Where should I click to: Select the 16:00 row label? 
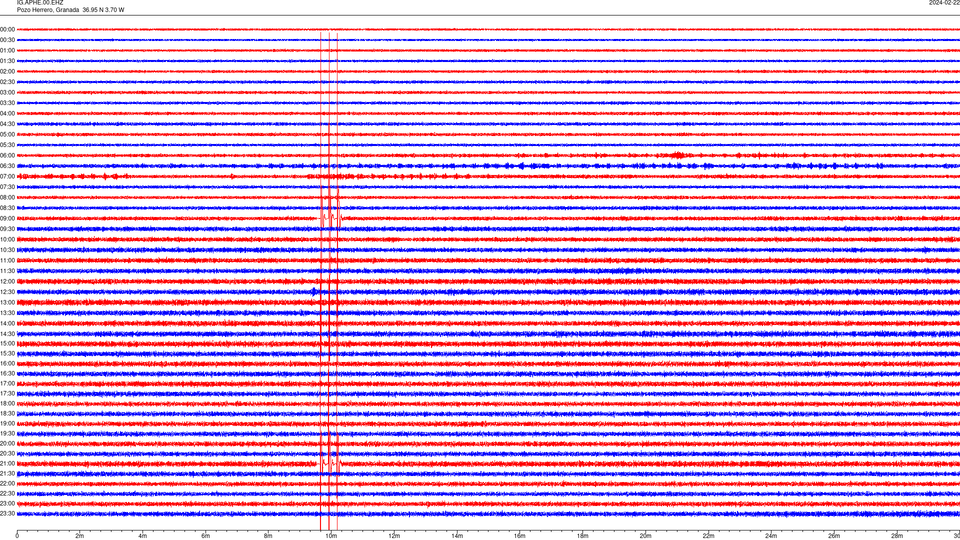pos(7,364)
